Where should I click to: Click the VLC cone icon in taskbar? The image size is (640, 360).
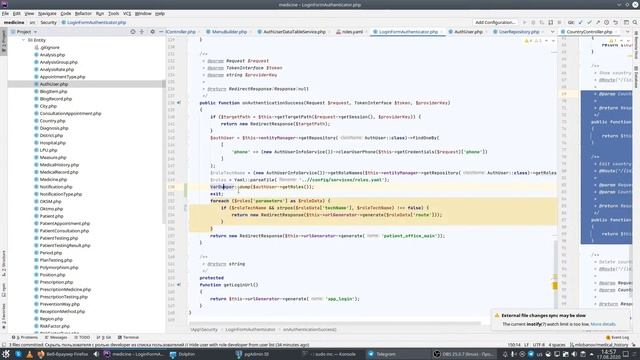[x=29, y=354]
